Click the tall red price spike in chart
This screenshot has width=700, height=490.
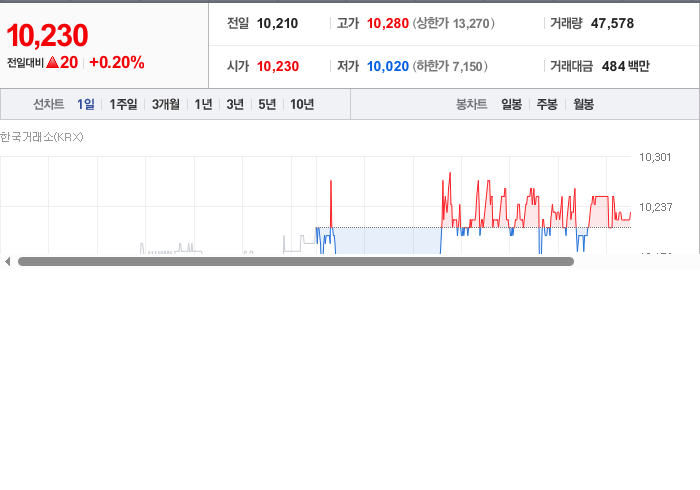coord(331,203)
